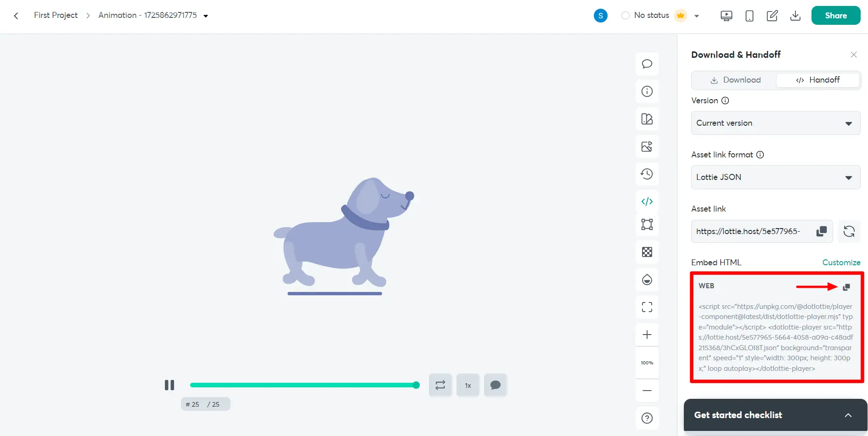Click the 100% zoom level

[647, 363]
